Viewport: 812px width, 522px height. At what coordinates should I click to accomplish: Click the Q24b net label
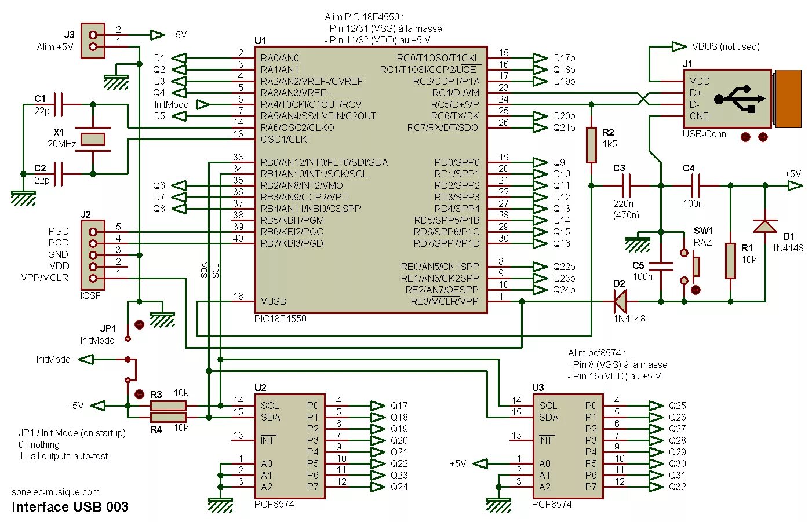pos(564,290)
